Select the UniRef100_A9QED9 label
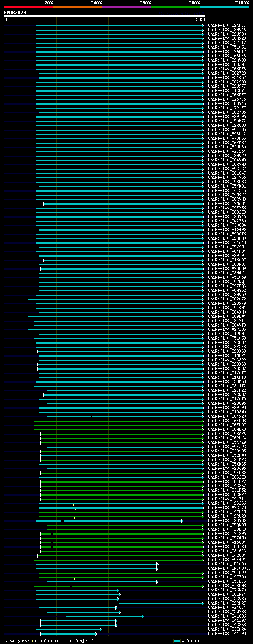The width and height of the screenshot is (253, 644). 227,268
